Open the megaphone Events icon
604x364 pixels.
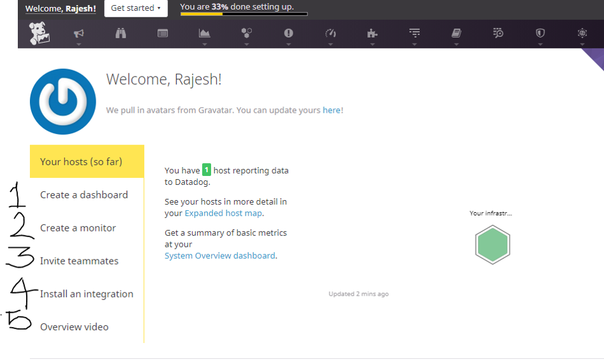click(x=78, y=34)
